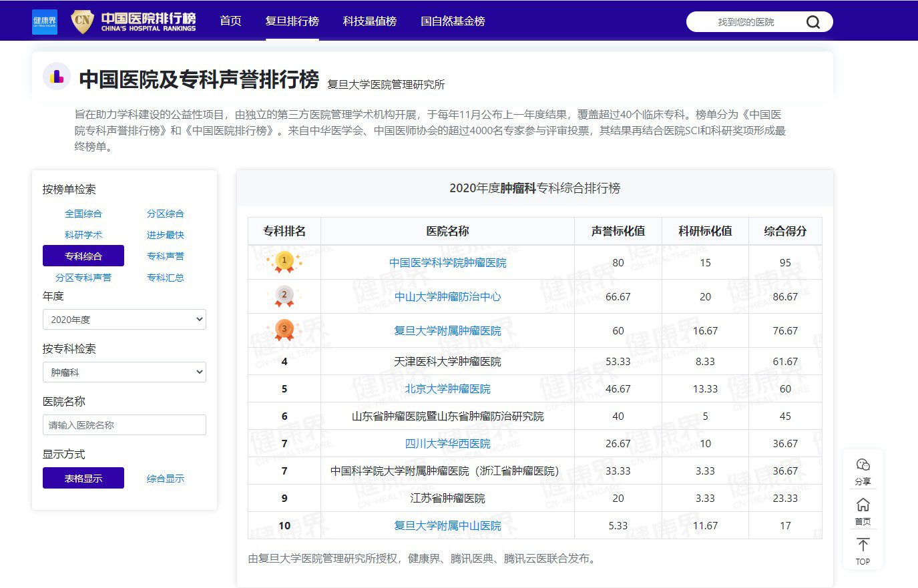Open 中山大学肿瘤防治中心 link
The image size is (918, 588).
click(x=448, y=297)
